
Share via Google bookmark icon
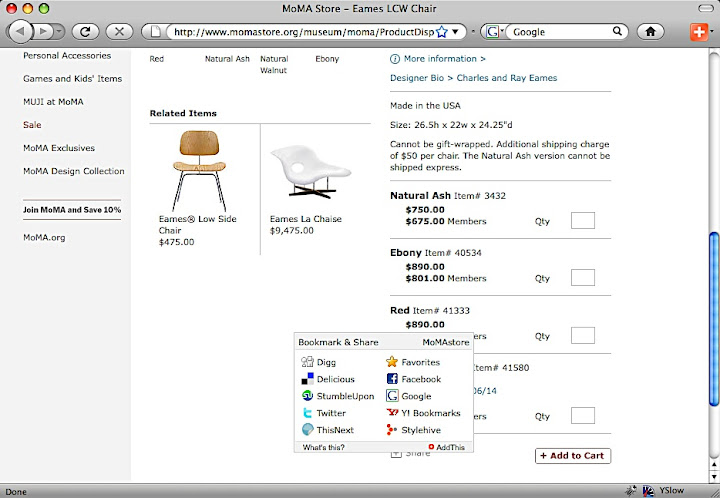(x=392, y=396)
